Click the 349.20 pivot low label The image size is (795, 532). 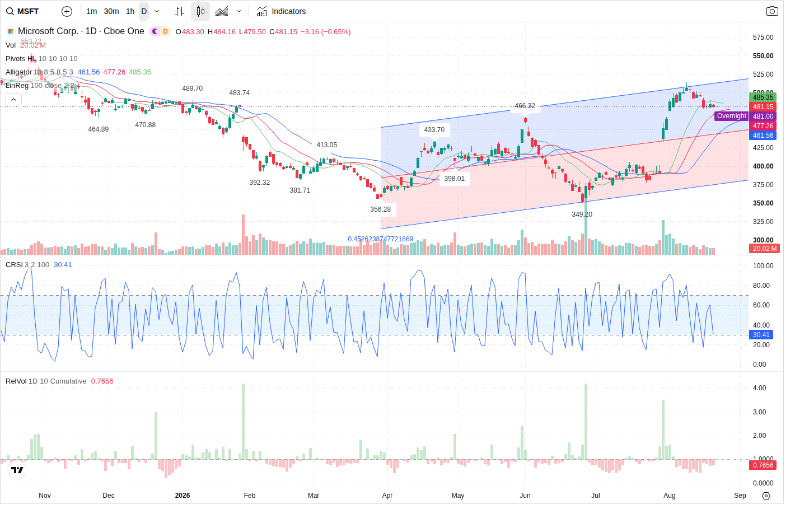pos(582,214)
